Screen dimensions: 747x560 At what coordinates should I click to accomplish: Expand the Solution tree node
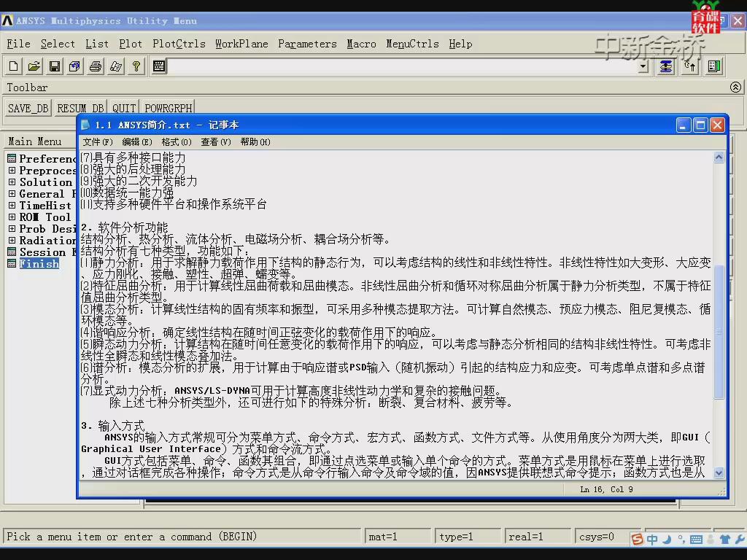[x=12, y=182]
